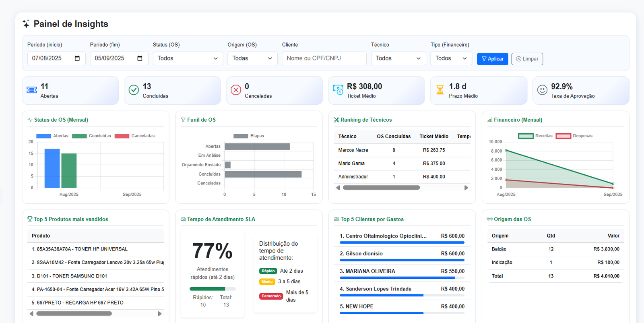This screenshot has height=323, width=644.
Task: Open the Técnico filter dropdown
Action: [398, 58]
